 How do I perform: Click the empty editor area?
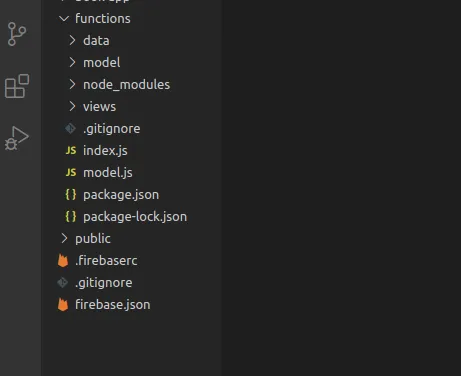click(341, 188)
